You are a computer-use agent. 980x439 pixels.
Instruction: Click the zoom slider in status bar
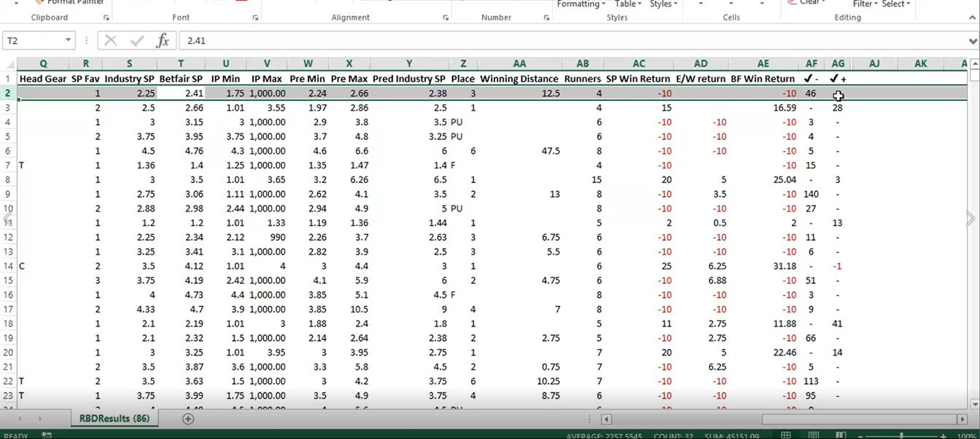pos(901,435)
